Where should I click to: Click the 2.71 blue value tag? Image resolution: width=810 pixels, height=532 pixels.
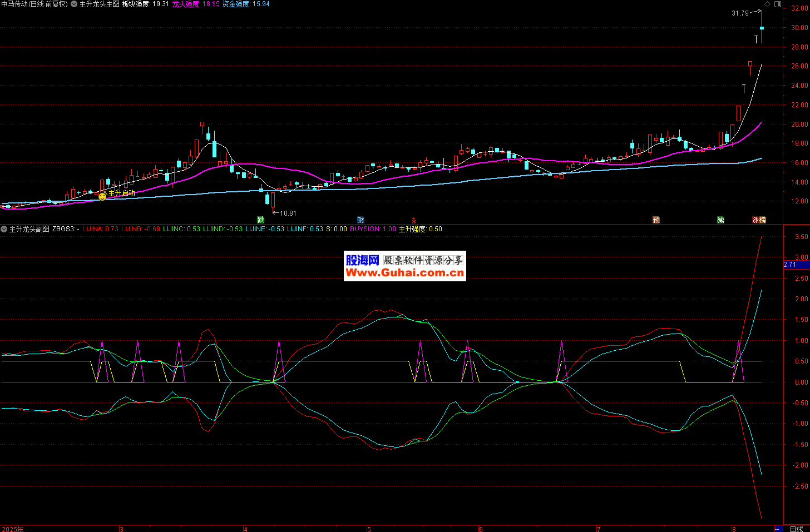[x=796, y=265]
